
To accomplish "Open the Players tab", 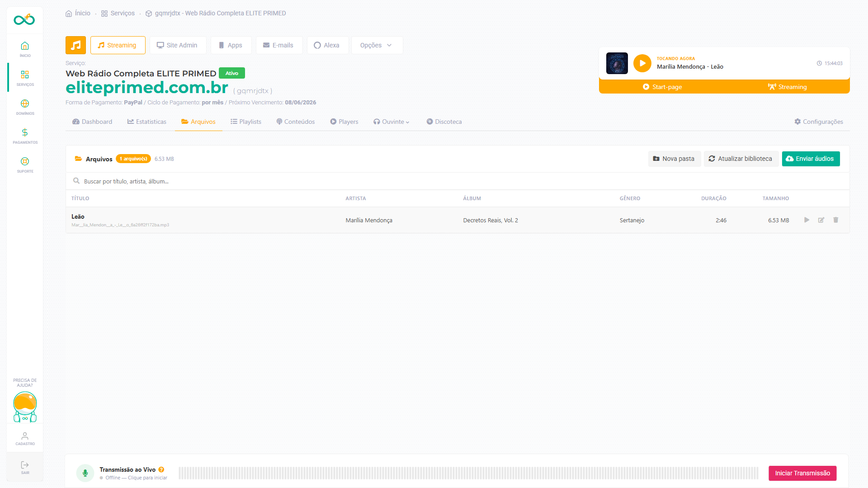I will pos(344,122).
